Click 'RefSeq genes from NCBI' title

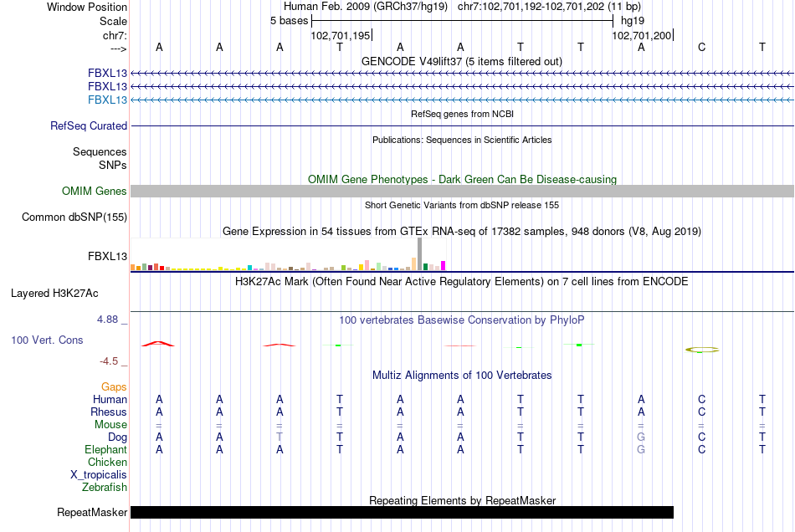click(462, 114)
